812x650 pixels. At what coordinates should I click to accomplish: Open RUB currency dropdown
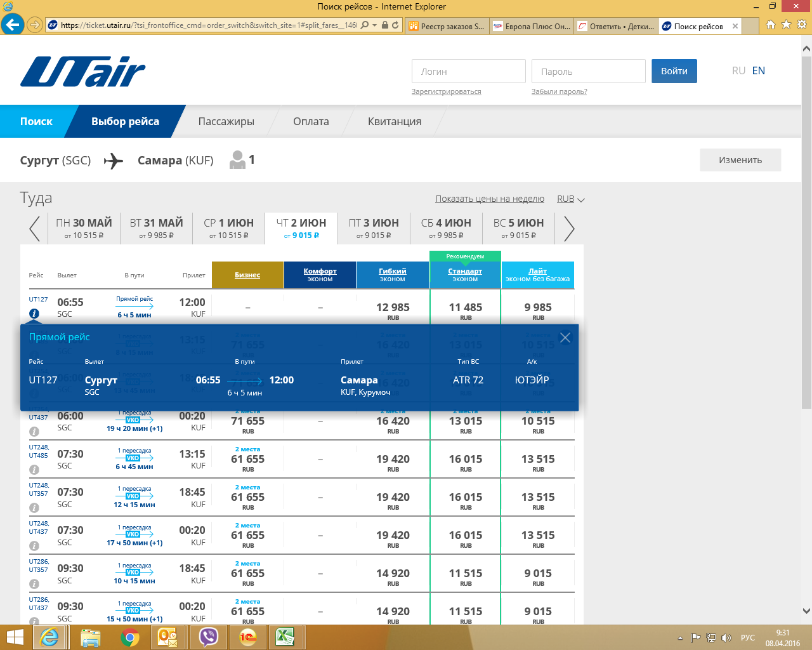tap(570, 199)
